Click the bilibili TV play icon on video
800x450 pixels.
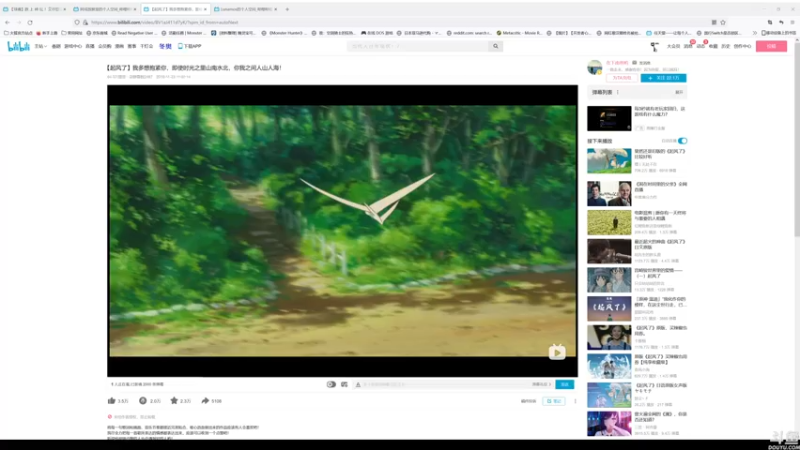[557, 352]
